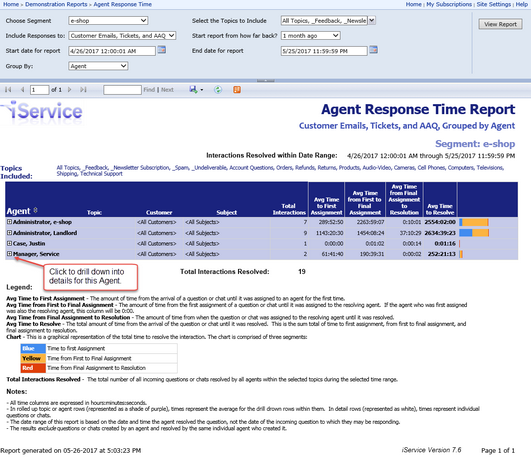Go to the first report page
The image size is (531, 463).
click(x=8, y=90)
